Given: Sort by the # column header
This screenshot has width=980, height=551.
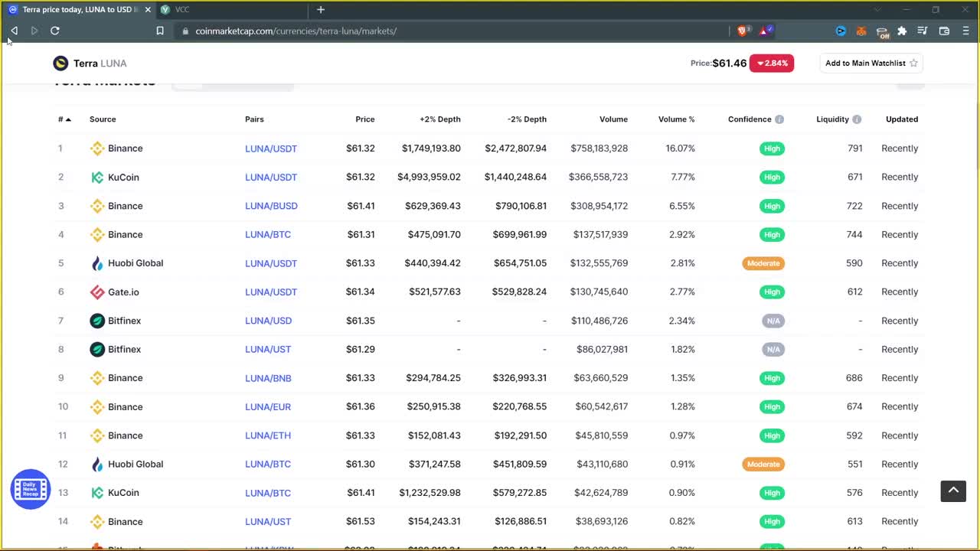Looking at the screenshot, I should [64, 119].
